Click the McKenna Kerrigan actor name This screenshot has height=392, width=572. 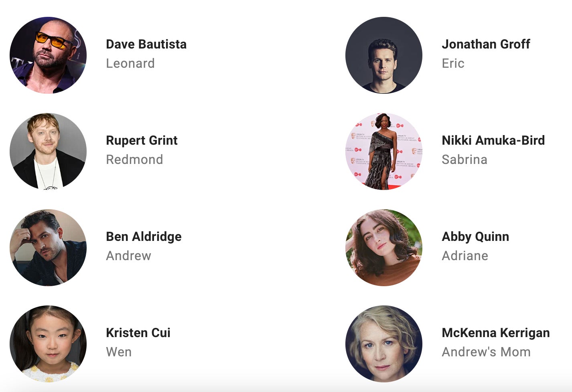tap(496, 333)
